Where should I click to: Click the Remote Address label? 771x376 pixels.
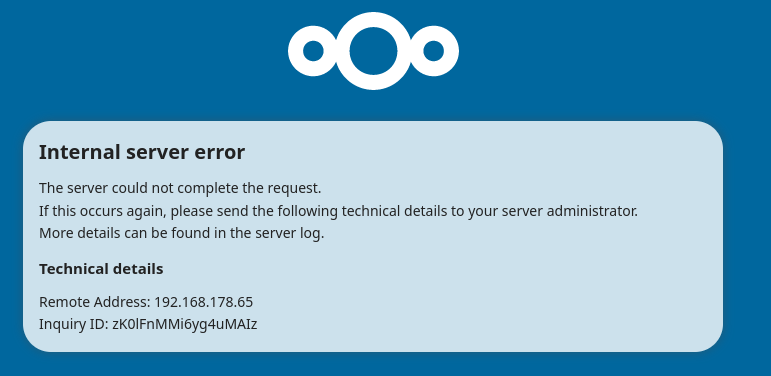[95, 302]
